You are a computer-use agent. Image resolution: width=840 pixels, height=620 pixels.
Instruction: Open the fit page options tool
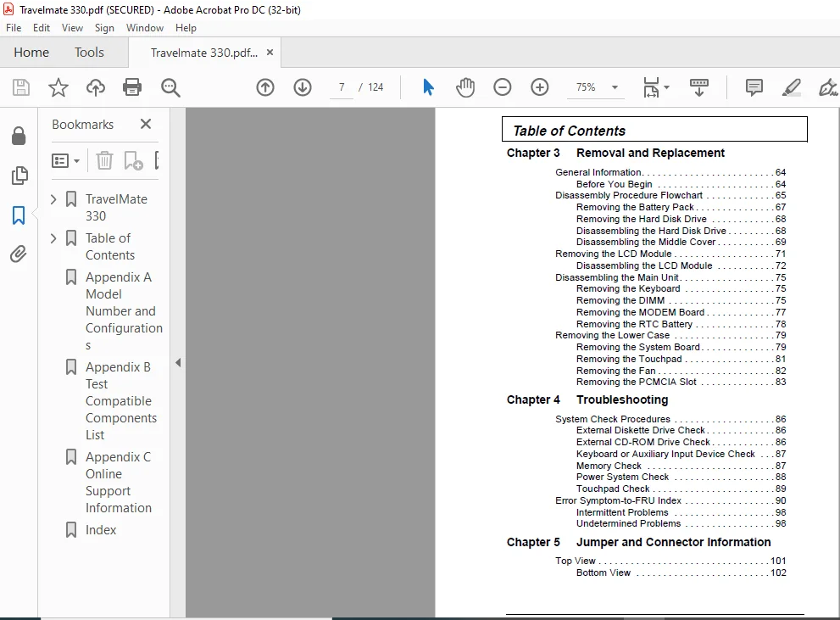coord(651,87)
